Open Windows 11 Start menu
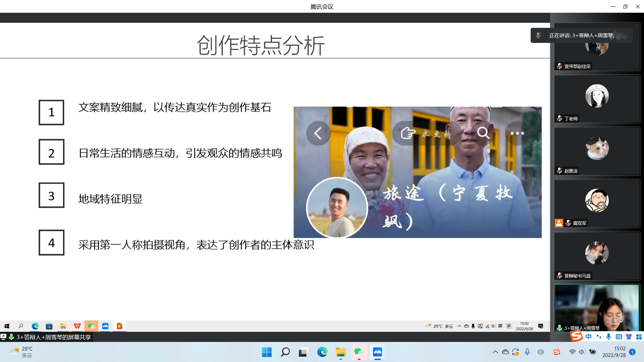The height and width of the screenshot is (362, 644). tap(267, 352)
